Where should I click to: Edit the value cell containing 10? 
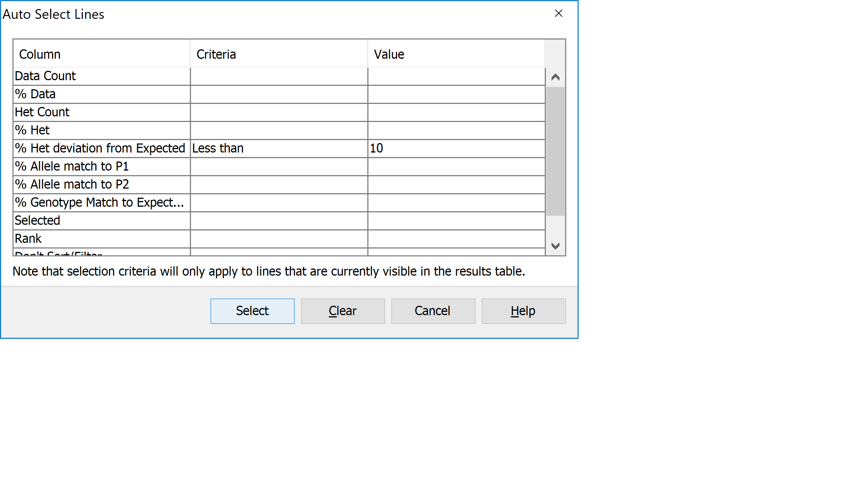coord(457,149)
